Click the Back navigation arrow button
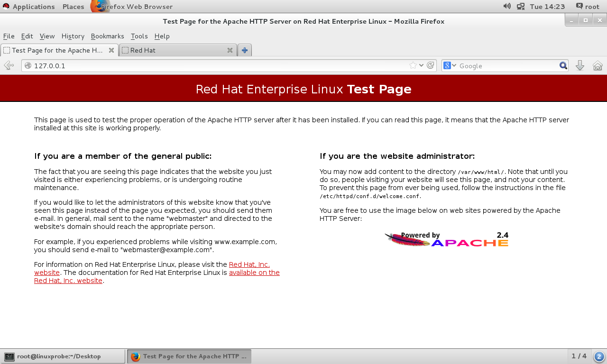 coord(9,65)
